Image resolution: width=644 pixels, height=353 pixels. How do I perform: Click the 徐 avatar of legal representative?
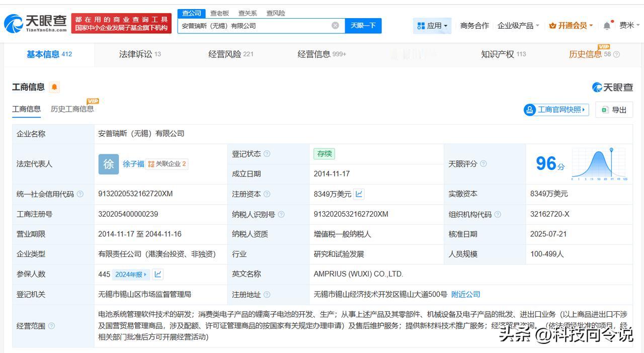(109, 164)
